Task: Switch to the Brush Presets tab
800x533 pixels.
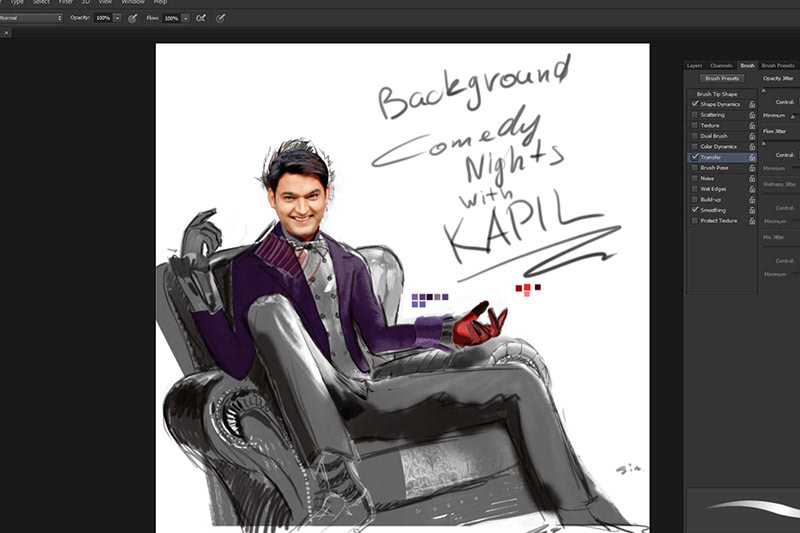Action: (x=778, y=65)
